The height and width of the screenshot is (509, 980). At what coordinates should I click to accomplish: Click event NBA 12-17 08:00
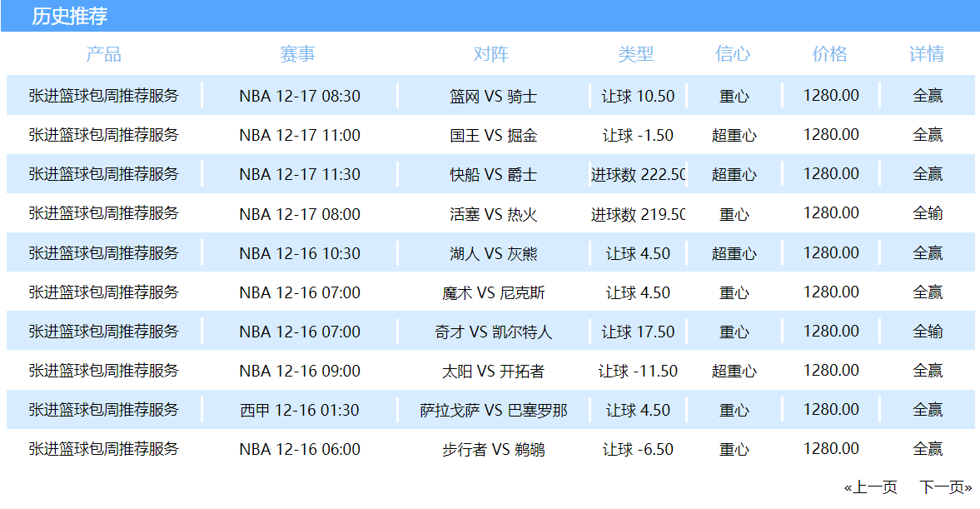[300, 214]
